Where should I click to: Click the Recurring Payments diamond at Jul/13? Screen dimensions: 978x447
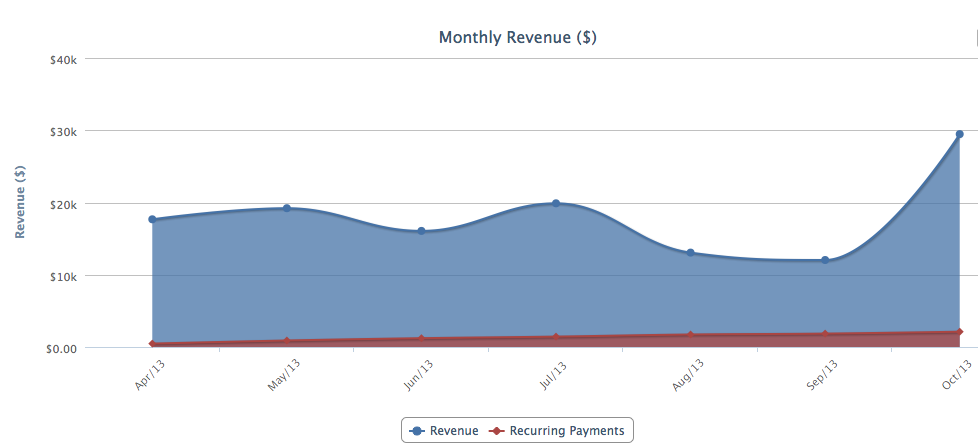(x=556, y=338)
